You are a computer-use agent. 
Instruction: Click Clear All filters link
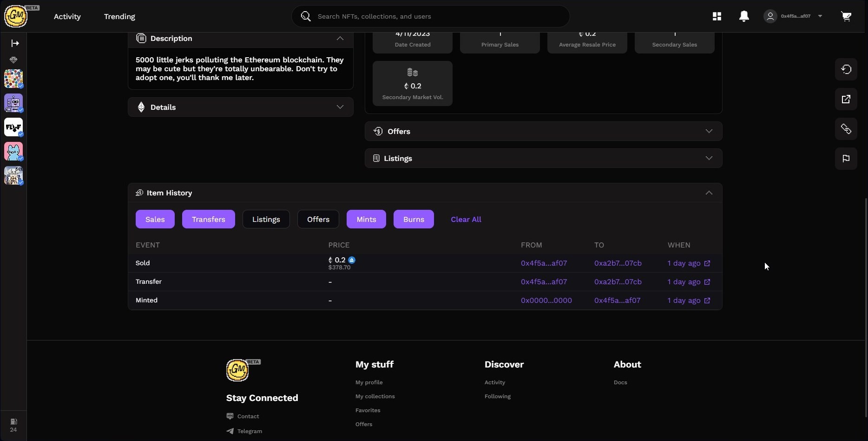coord(466,219)
